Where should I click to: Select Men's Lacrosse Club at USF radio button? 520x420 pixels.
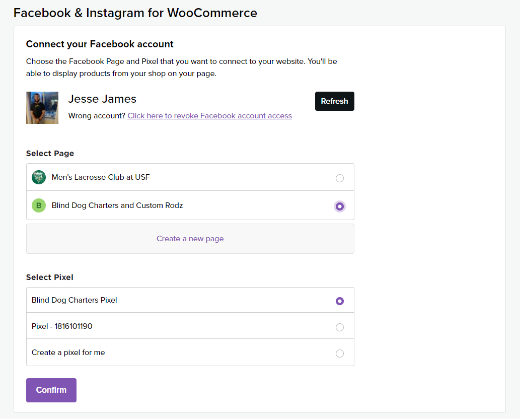coord(340,178)
